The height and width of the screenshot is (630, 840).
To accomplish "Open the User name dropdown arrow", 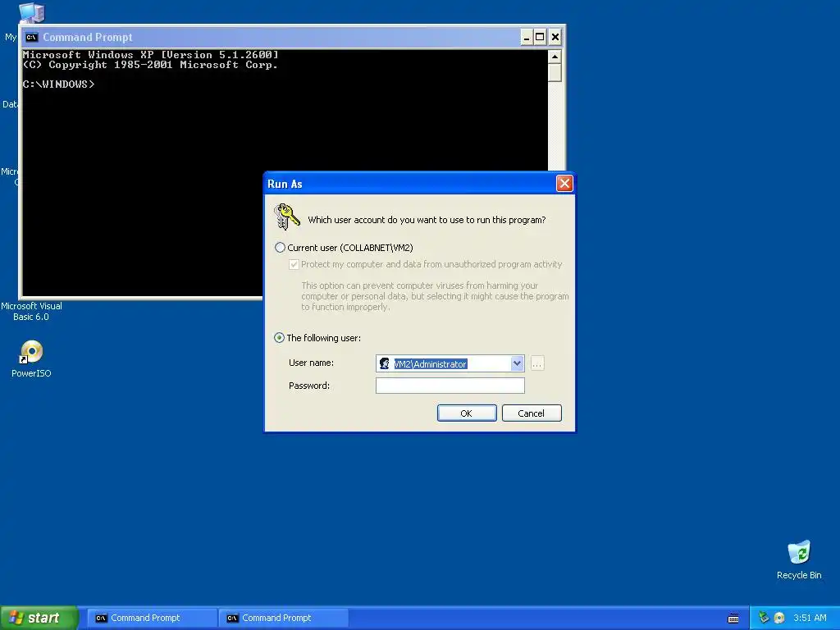I will pyautogui.click(x=517, y=363).
